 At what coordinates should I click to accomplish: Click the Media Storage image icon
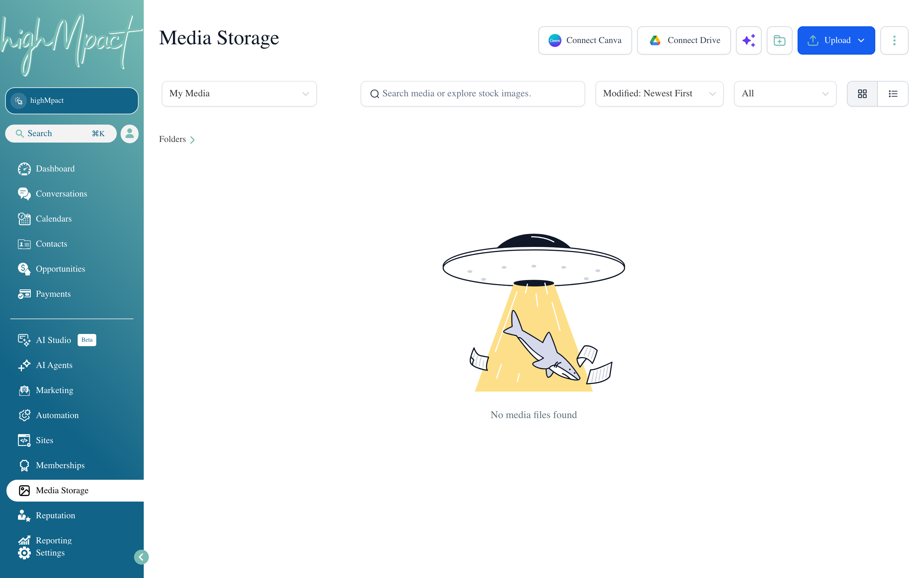24,490
